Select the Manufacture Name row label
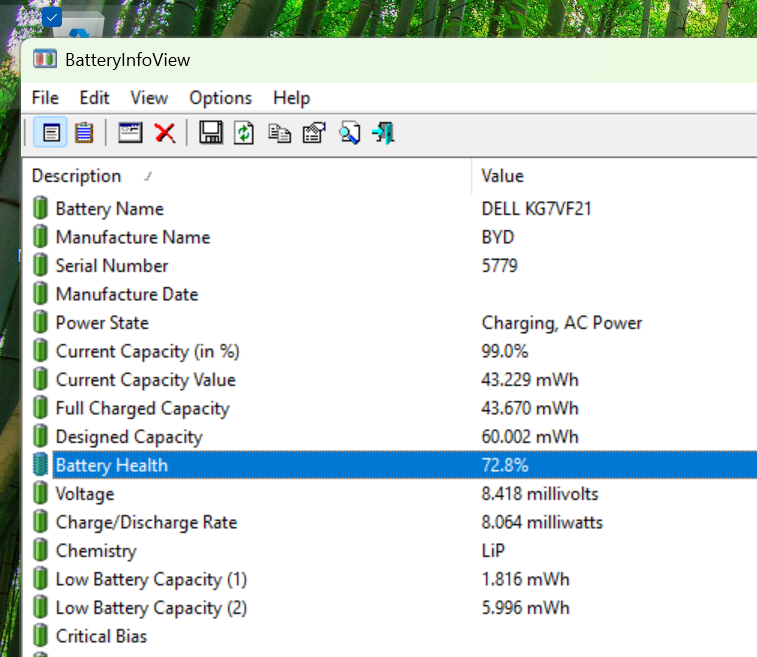Image resolution: width=757 pixels, height=657 pixels. (x=133, y=237)
